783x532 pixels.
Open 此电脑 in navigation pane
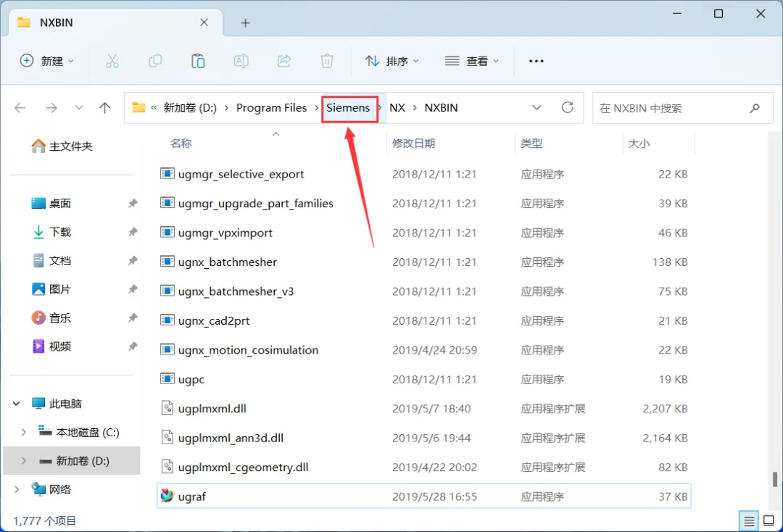point(57,403)
